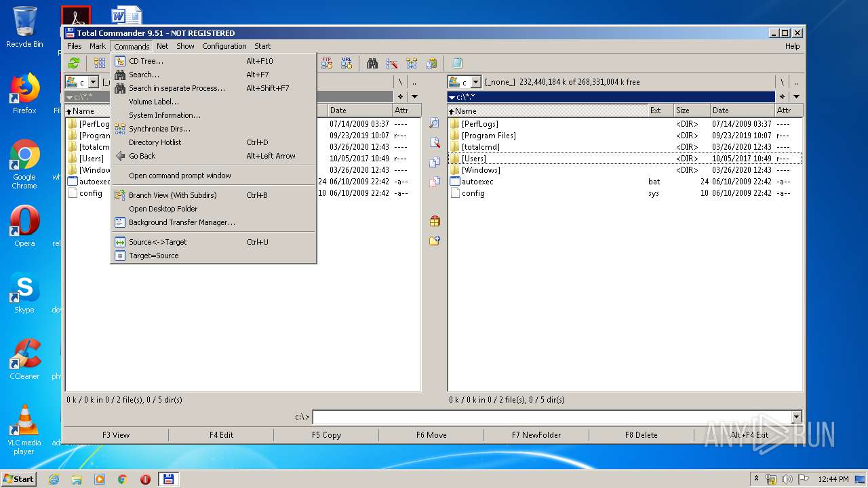868x488 pixels.
Task: Click the F5 Copy button
Action: point(326,435)
